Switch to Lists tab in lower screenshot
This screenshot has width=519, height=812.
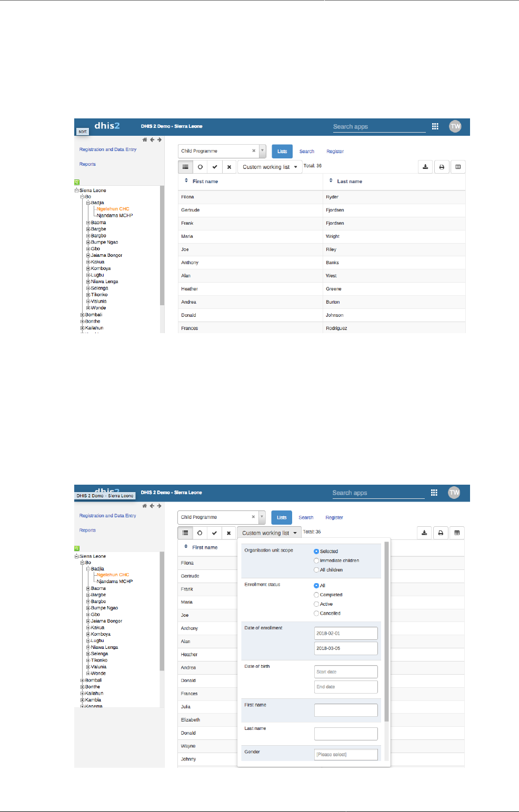coord(282,517)
